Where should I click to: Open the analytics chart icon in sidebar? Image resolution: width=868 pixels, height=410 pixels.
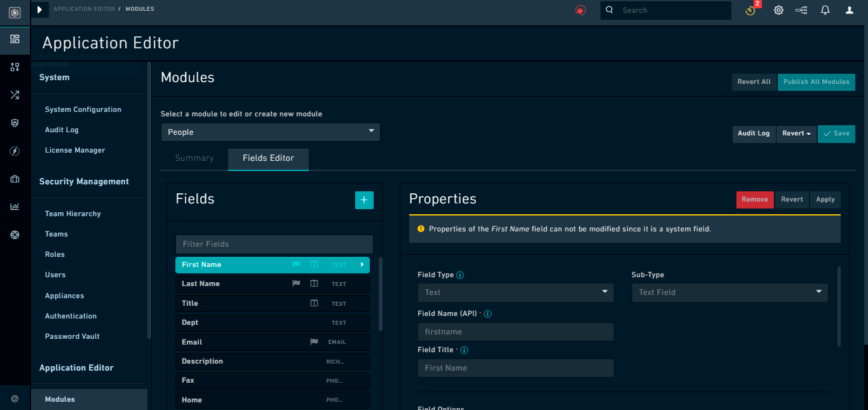[14, 207]
